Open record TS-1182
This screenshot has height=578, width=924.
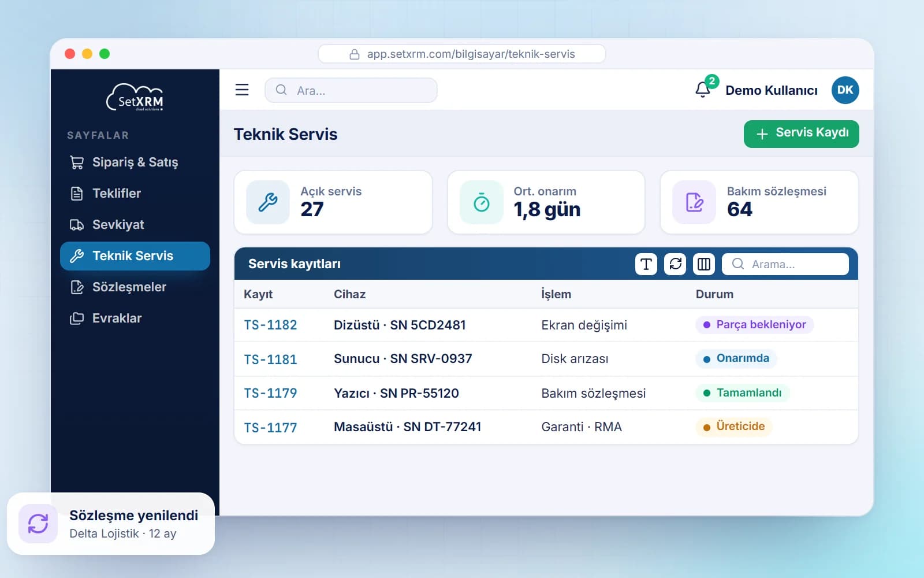(x=270, y=325)
